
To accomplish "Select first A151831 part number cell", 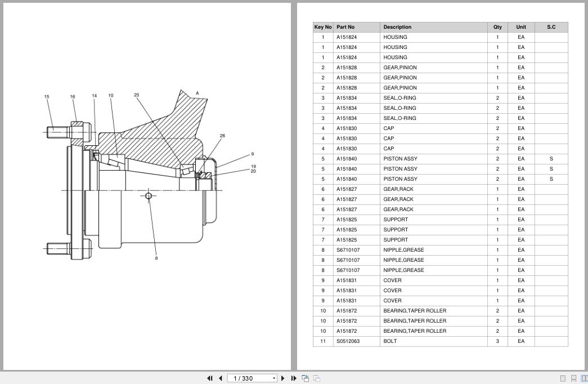I will coord(356,280).
